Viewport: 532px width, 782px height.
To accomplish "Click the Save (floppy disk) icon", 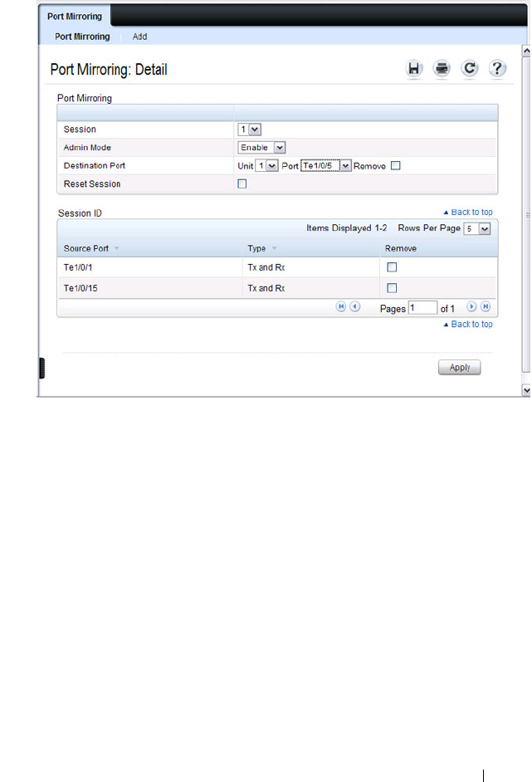I will pyautogui.click(x=414, y=68).
